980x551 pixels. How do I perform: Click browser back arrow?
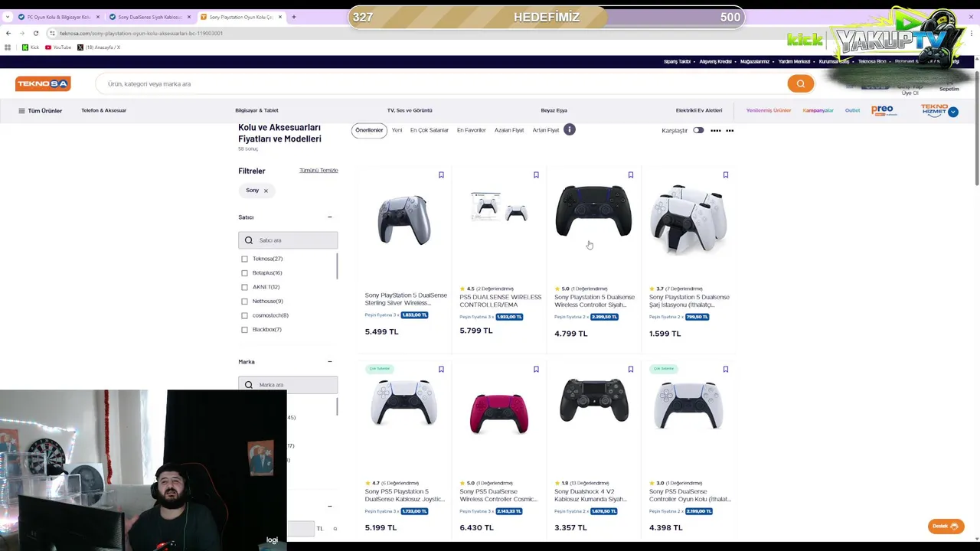coord(8,33)
